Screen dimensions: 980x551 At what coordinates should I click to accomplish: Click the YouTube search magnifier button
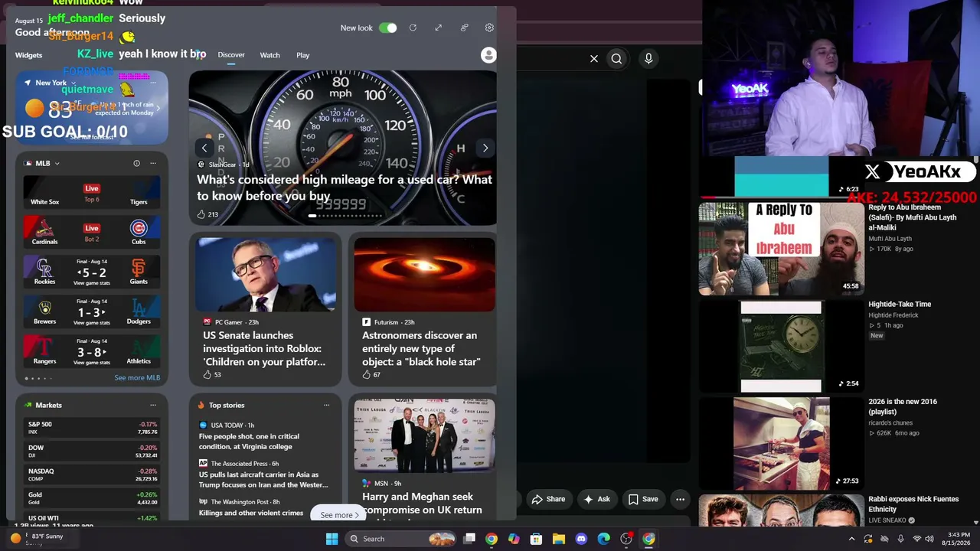click(x=616, y=58)
